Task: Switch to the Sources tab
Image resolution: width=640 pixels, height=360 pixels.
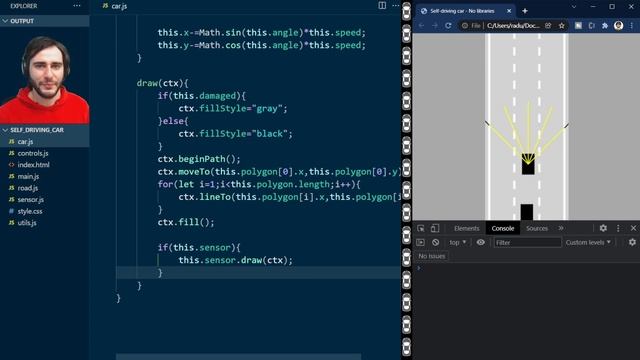Action: [x=537, y=228]
